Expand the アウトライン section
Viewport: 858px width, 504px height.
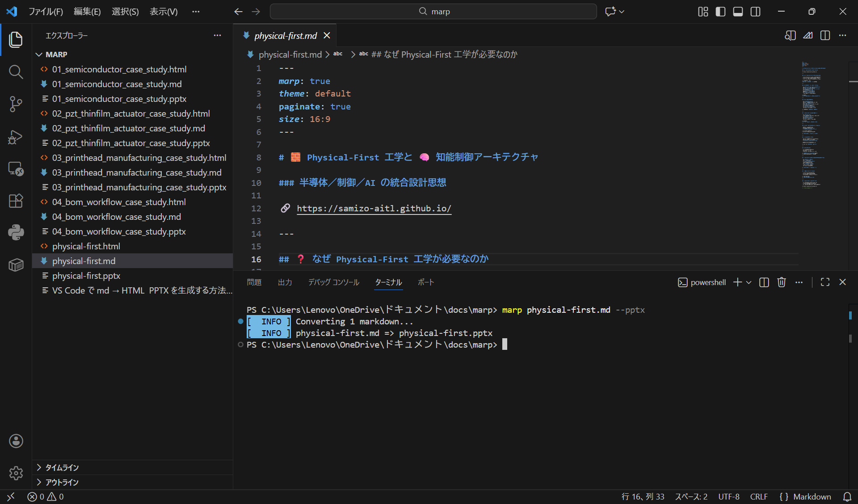[62, 482]
